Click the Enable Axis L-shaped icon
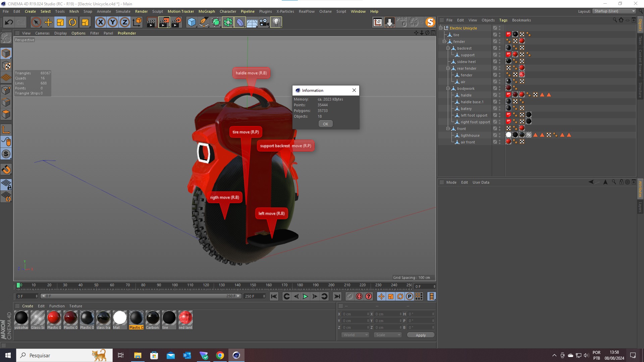The width and height of the screenshot is (644, 362). (x=6, y=130)
